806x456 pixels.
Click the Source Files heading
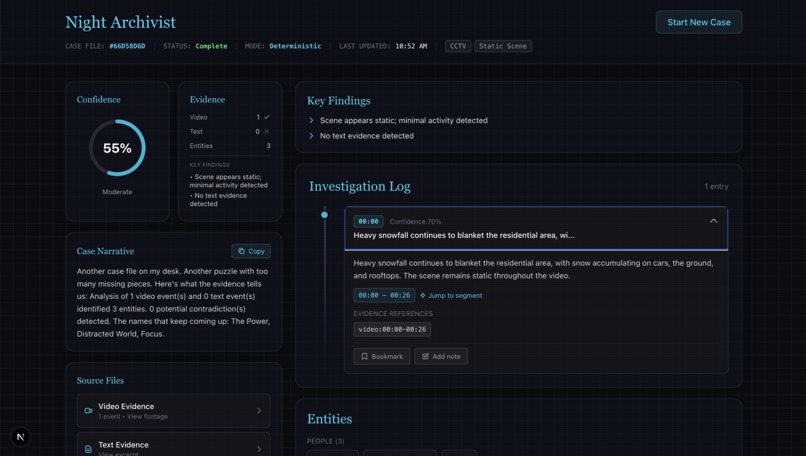click(100, 380)
